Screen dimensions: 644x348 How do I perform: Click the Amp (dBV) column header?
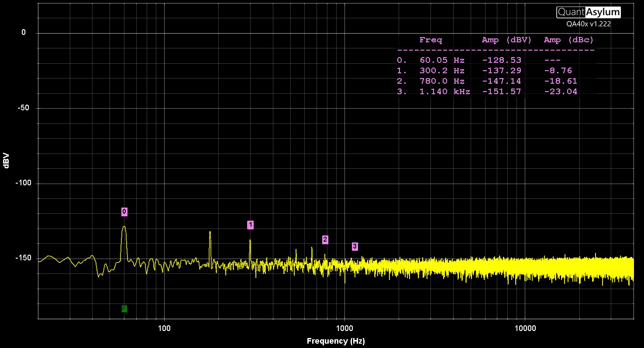506,40
